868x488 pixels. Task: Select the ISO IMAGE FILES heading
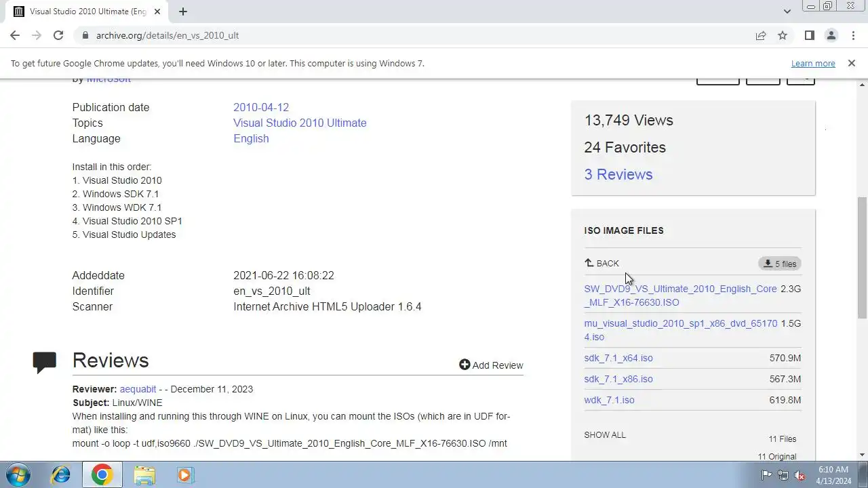tap(624, 230)
